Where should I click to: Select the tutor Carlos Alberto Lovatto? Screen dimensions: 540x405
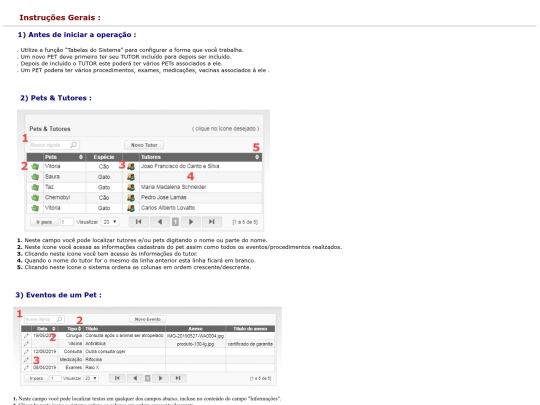tap(168, 208)
